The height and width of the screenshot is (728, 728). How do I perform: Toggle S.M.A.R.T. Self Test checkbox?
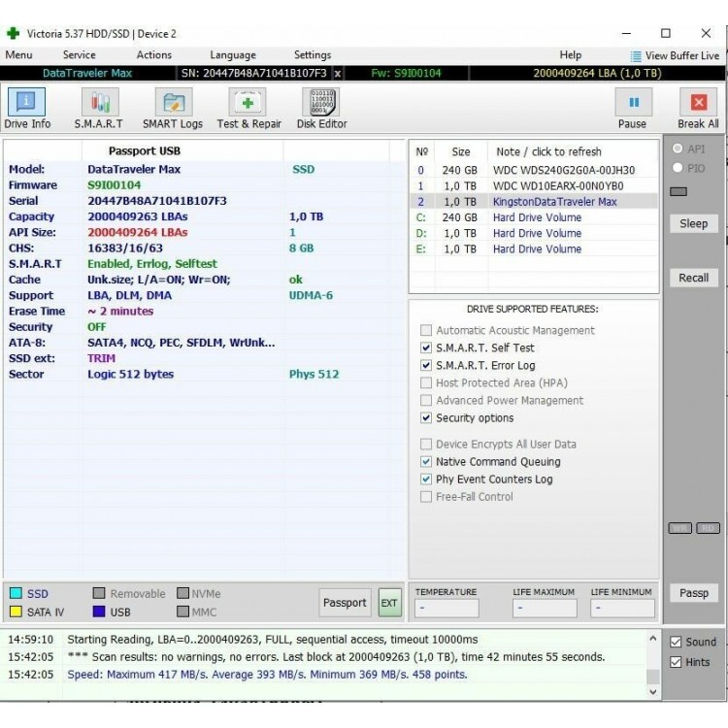coord(426,347)
